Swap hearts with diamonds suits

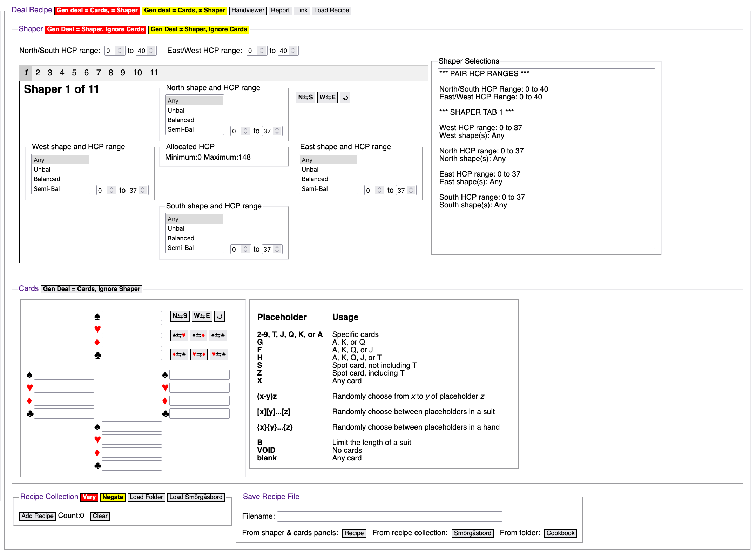pos(199,354)
